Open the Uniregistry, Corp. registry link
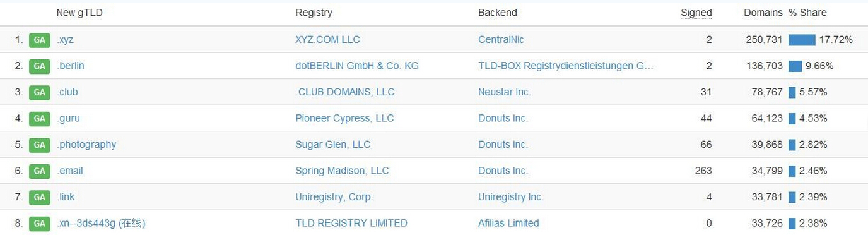The height and width of the screenshot is (235, 868). pyautogui.click(x=334, y=197)
